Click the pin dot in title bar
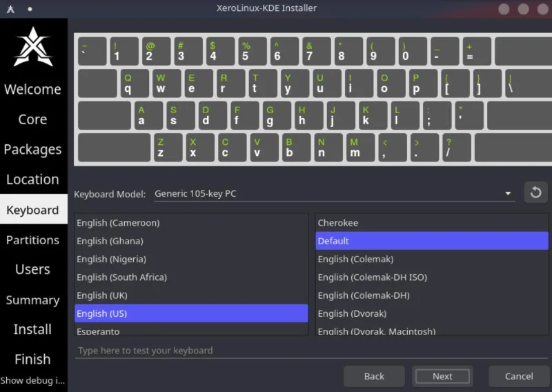The width and height of the screenshot is (552, 392). (30, 9)
